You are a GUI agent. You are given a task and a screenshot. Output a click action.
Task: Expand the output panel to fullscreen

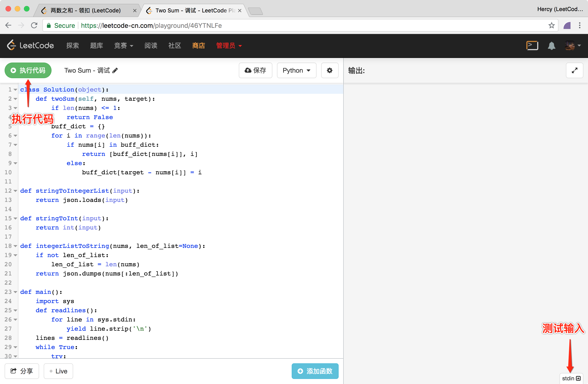tap(574, 70)
